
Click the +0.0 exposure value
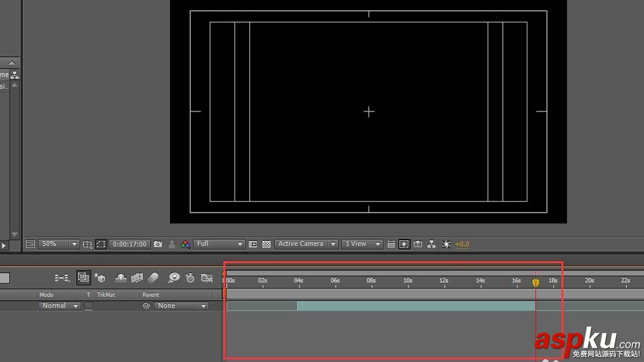(462, 244)
